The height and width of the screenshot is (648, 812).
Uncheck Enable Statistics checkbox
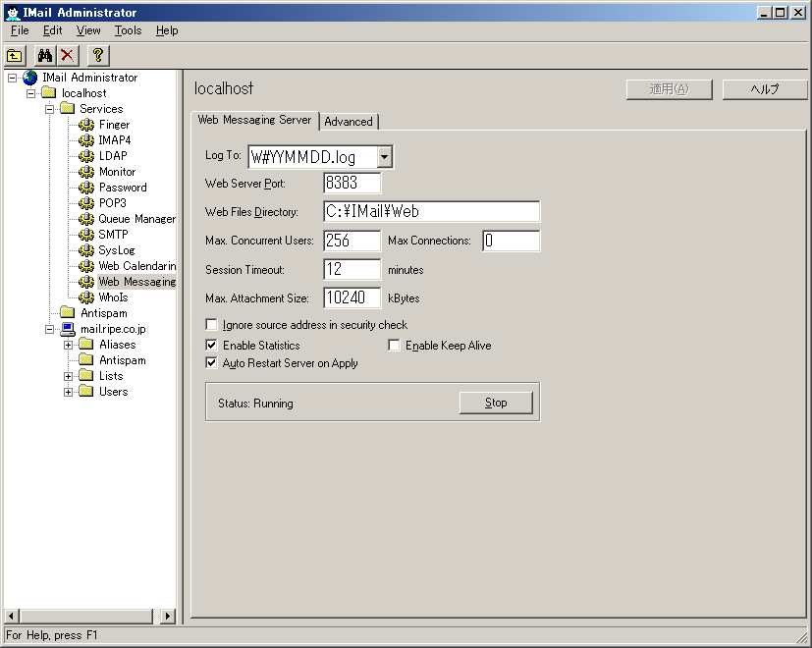coord(211,345)
